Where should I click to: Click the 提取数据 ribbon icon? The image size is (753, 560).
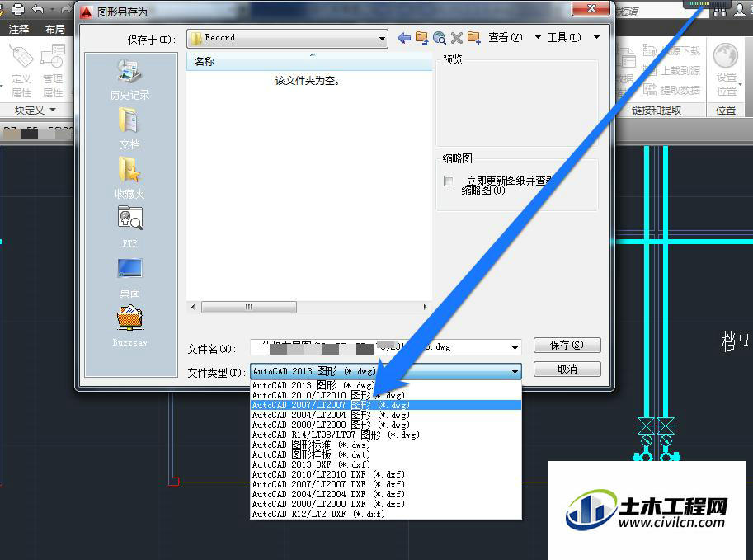tap(672, 90)
